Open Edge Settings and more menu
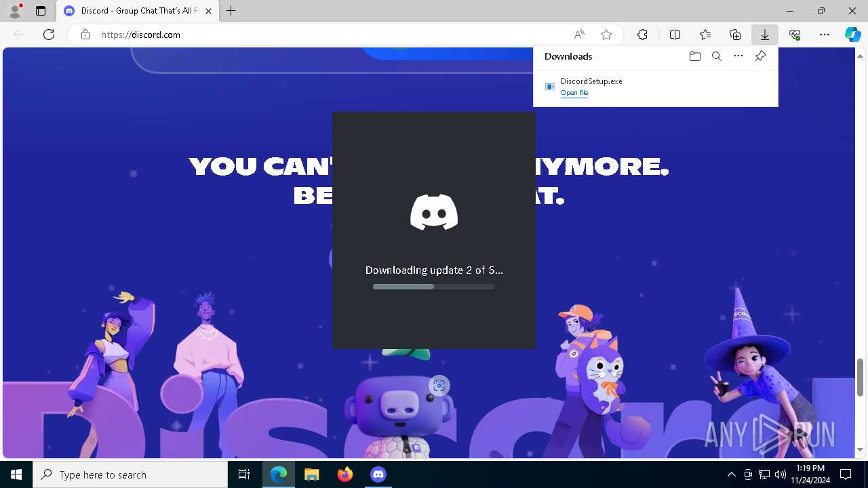The width and height of the screenshot is (868, 488). pos(825,35)
